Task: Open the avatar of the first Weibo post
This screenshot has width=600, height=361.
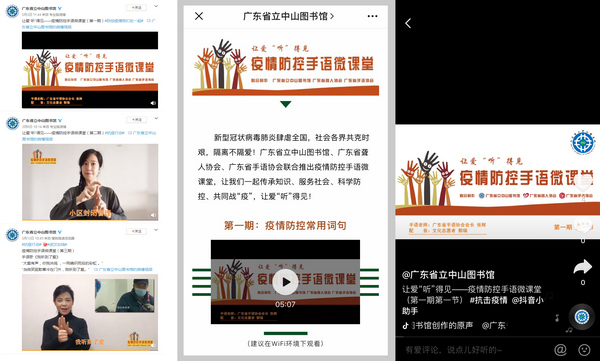Action: [12, 11]
